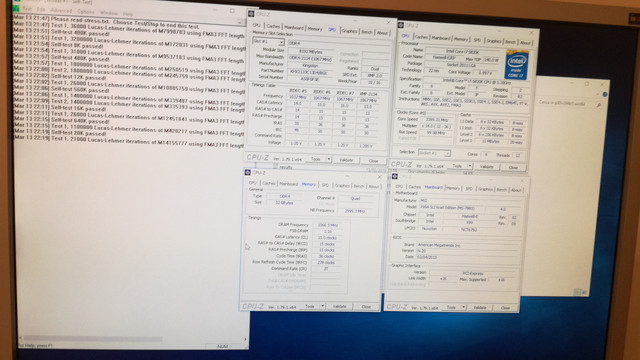
Task: Open the Tools dropdown arrow in the SPD window
Action: [329, 159]
